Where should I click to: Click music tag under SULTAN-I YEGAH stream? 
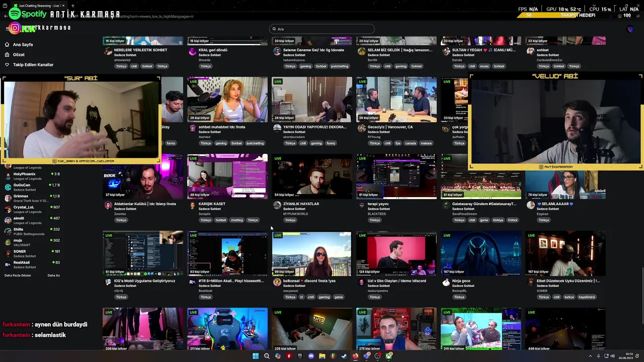[484, 66]
